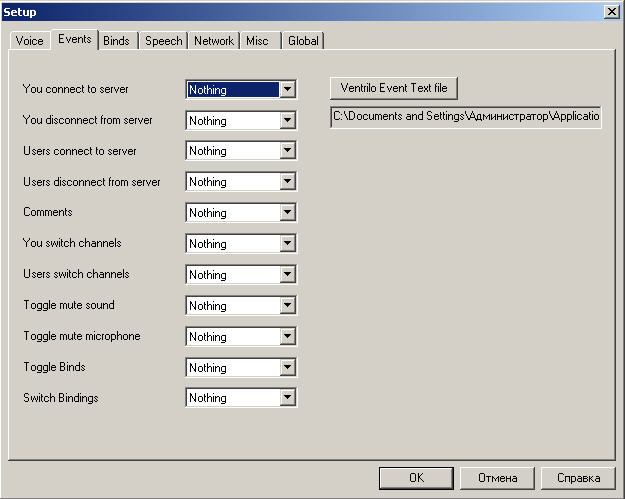Open the 'Switch Bindings' dropdown
Viewport: 625px width, 499px height.
coord(288,398)
